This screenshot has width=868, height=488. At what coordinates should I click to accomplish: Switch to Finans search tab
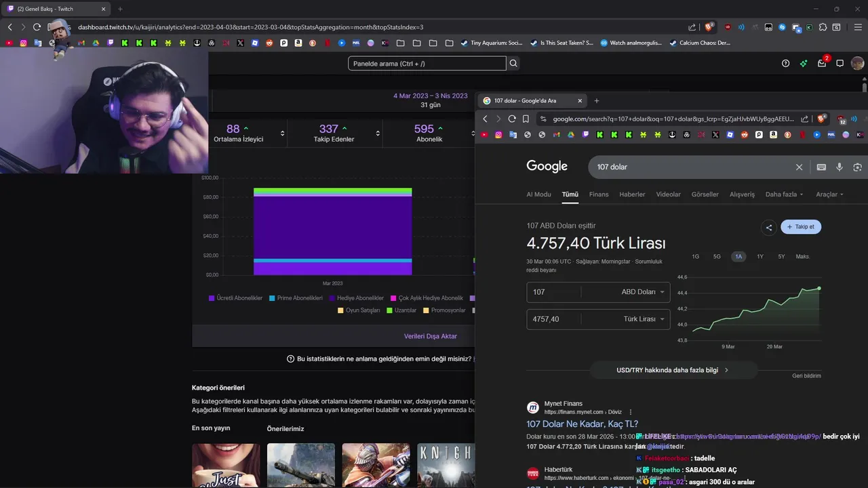[599, 195]
